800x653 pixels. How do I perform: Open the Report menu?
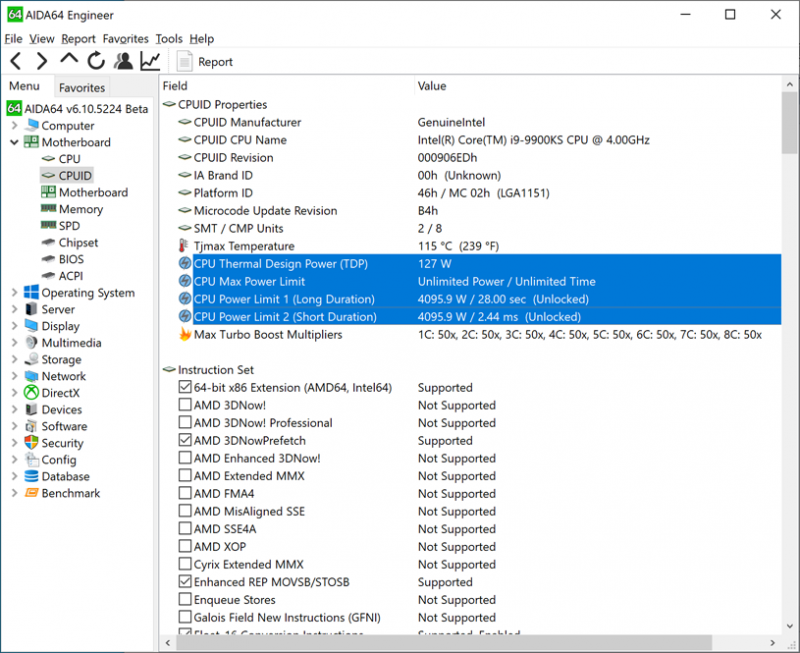click(x=78, y=39)
